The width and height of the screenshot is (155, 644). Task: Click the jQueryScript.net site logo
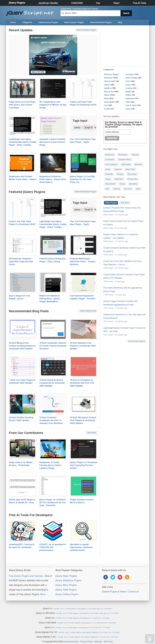coord(30,13)
